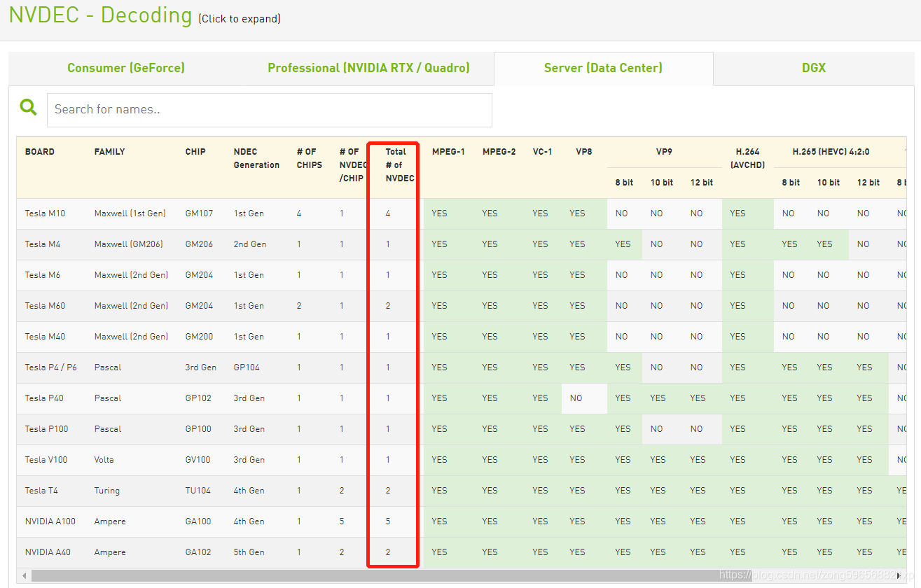Click the GP100 cell in Tesla P100 row
921x588 pixels.
point(198,429)
